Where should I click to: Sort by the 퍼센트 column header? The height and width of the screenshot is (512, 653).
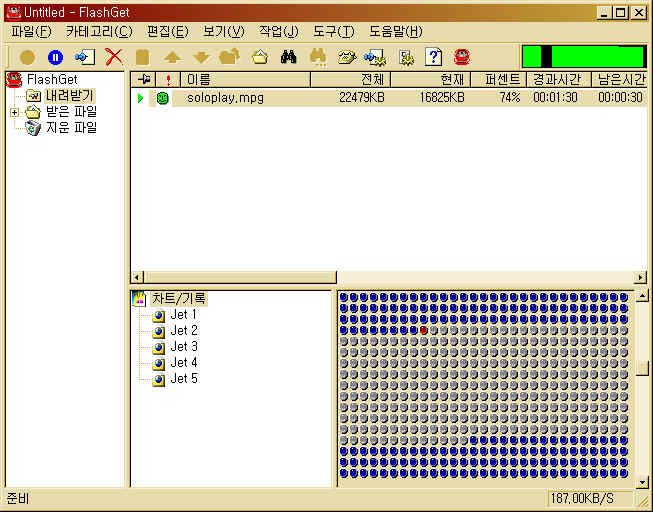498,79
